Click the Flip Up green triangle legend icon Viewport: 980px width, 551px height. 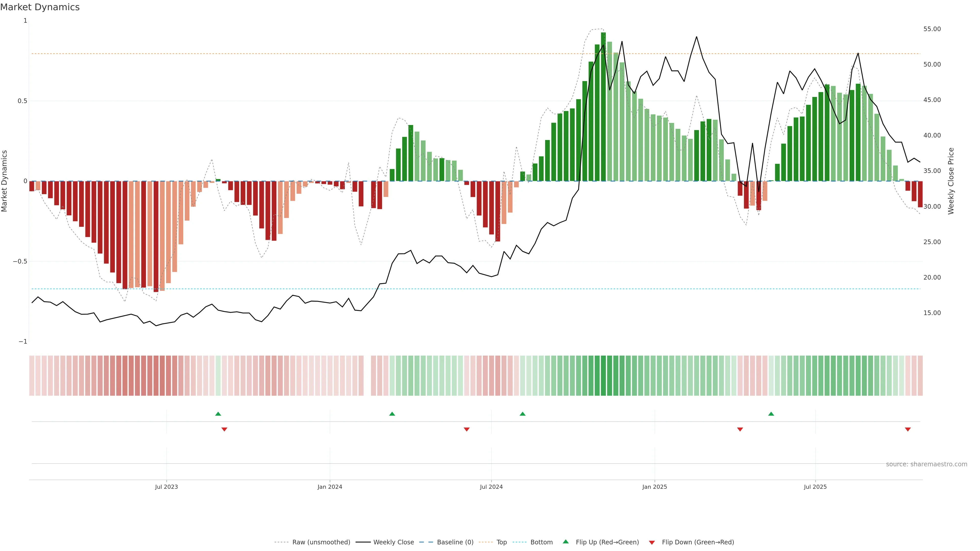click(x=565, y=542)
